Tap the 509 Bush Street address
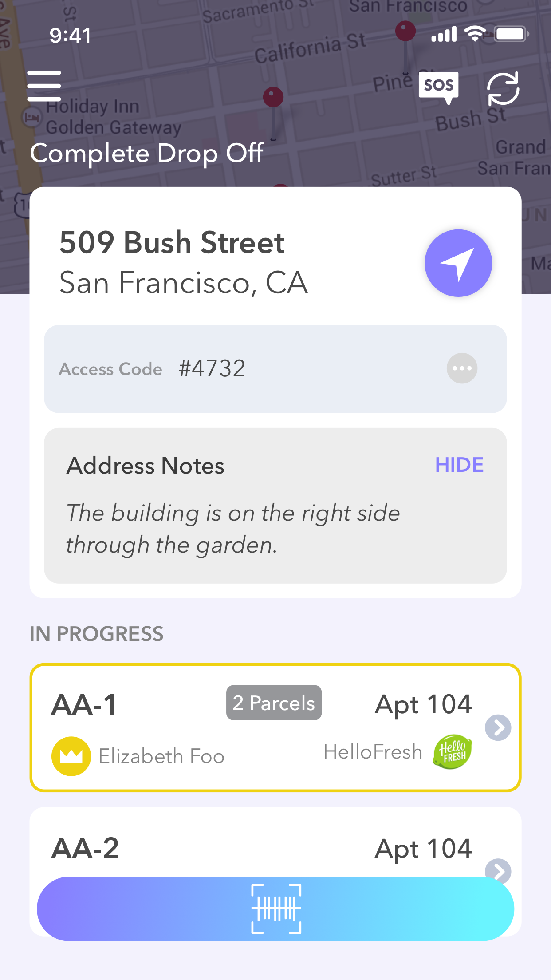 point(172,243)
